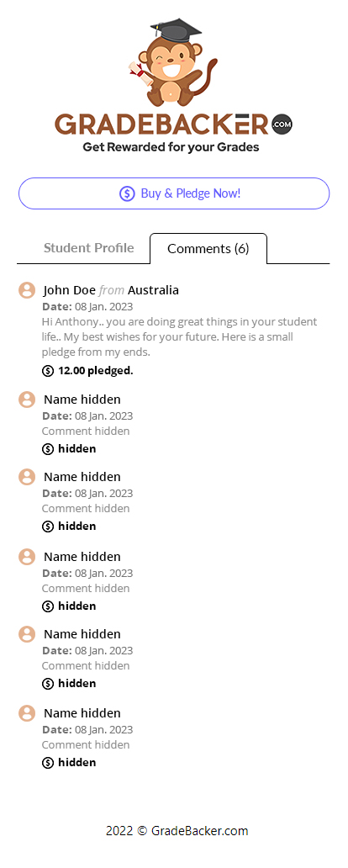348x868 pixels.
Task: Click the Australia country label
Action: (153, 290)
